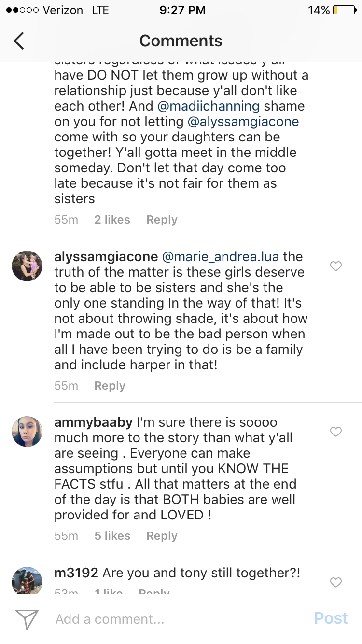Reply to alyssamgiacone's comment
Screen dimensions: 362x644
110,386
